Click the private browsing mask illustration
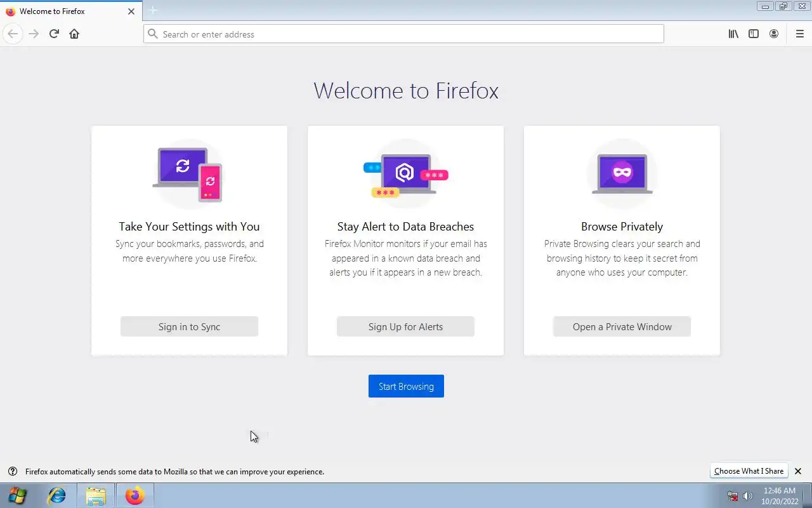This screenshot has height=508, width=812. 622,174
